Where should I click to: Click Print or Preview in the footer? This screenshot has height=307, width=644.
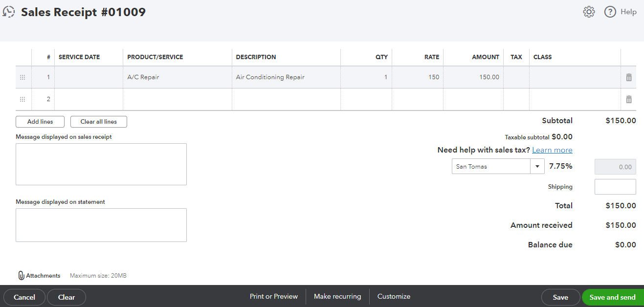coord(273,296)
